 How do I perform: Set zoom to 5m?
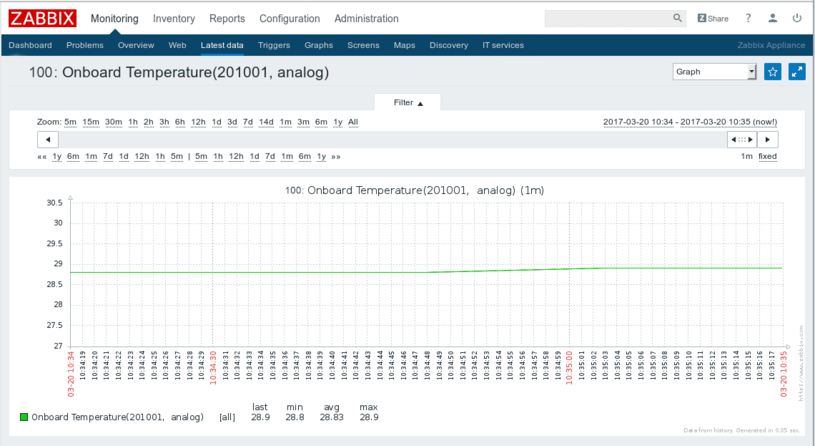click(x=70, y=122)
